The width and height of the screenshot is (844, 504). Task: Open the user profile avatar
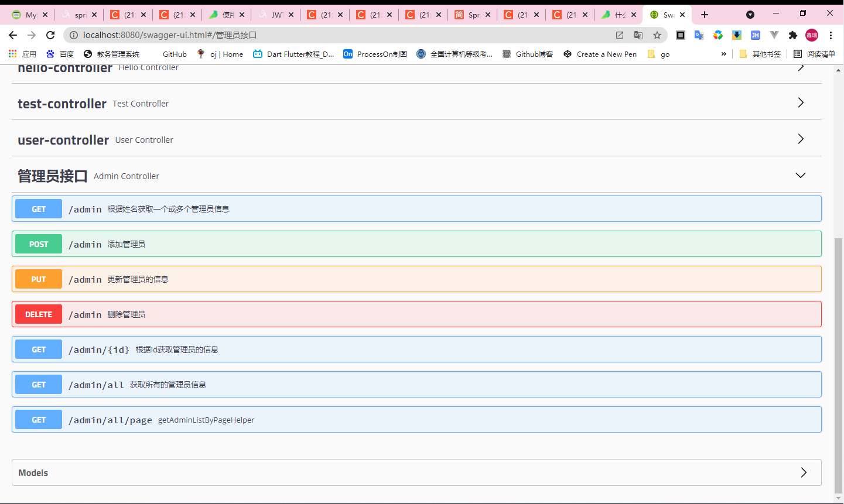[812, 35]
